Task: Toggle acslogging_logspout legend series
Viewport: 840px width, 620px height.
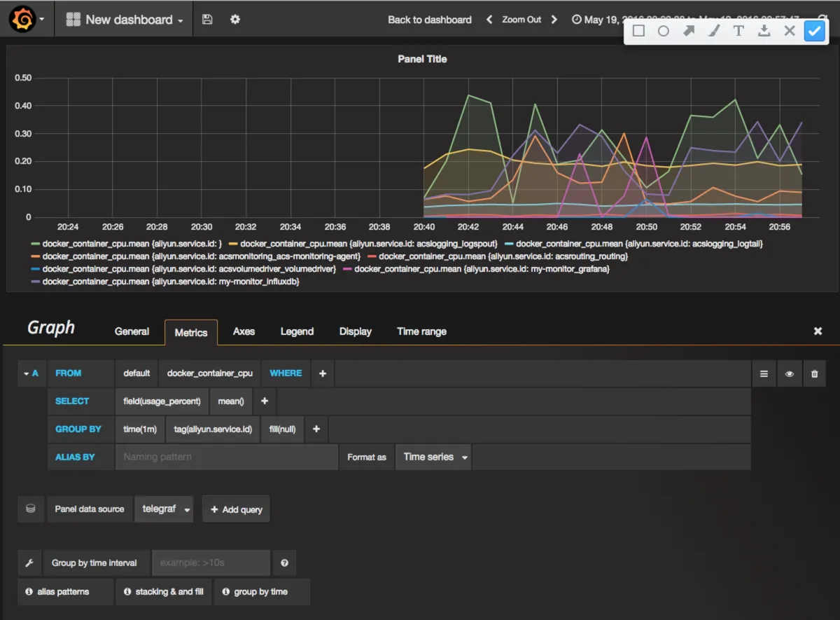Action: [363, 244]
